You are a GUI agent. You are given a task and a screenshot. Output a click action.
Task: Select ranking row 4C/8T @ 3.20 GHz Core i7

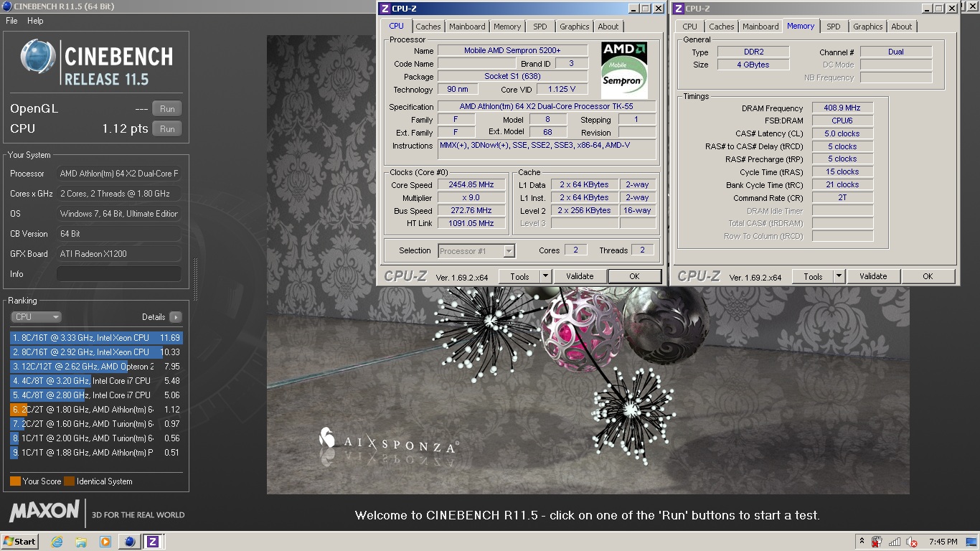click(x=96, y=381)
